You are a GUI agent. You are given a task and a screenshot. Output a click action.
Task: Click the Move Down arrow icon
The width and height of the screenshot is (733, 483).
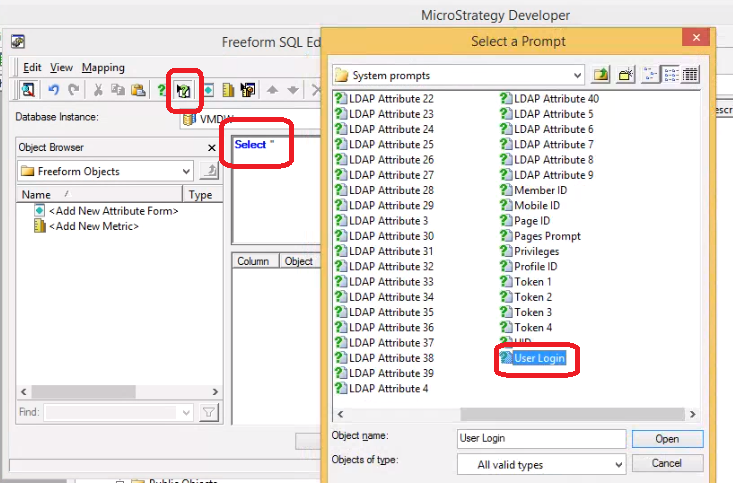pos(293,90)
